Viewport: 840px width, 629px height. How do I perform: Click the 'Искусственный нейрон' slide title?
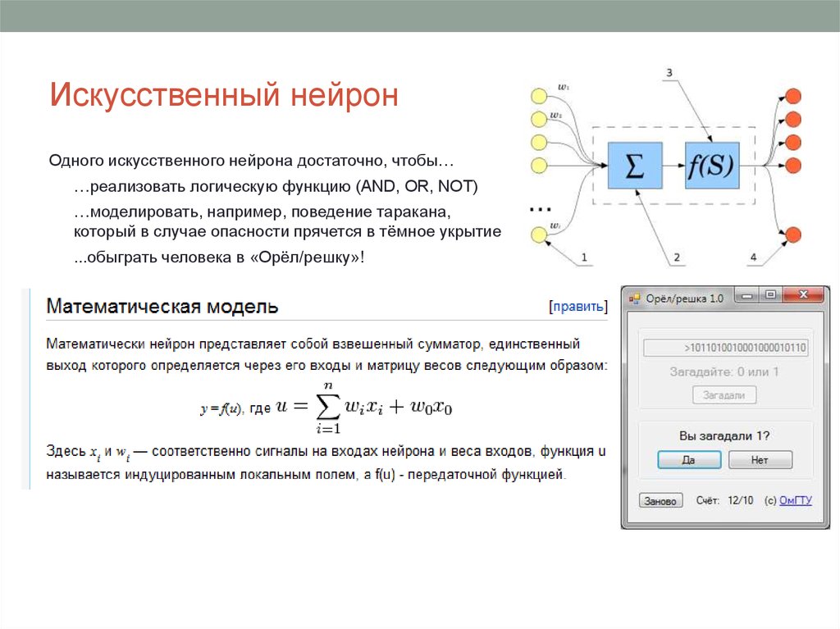tap(224, 96)
